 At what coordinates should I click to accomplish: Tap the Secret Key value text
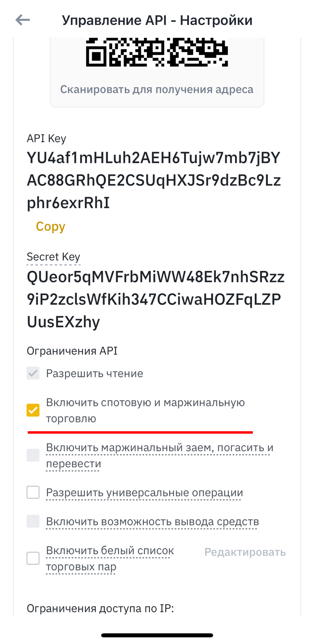click(x=155, y=299)
